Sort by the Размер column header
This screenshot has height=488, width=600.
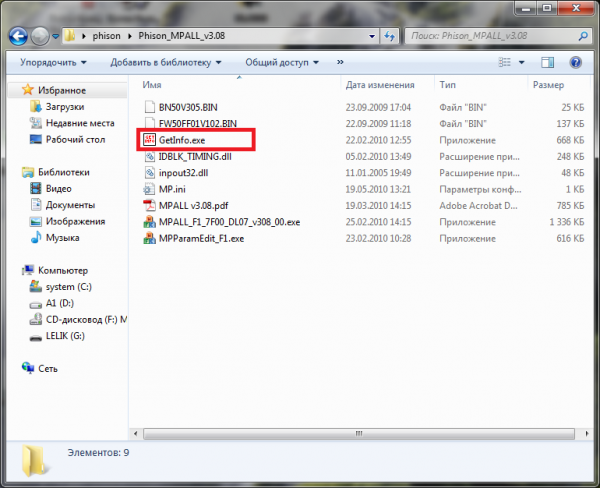[x=548, y=85]
